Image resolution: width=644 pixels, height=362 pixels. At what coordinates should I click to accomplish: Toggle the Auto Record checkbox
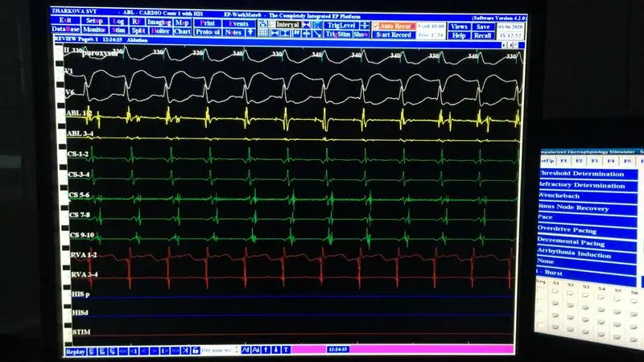tap(376, 26)
